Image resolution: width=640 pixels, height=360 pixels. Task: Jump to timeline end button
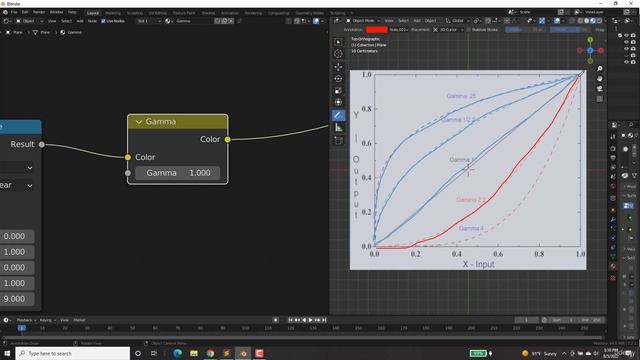point(324,320)
